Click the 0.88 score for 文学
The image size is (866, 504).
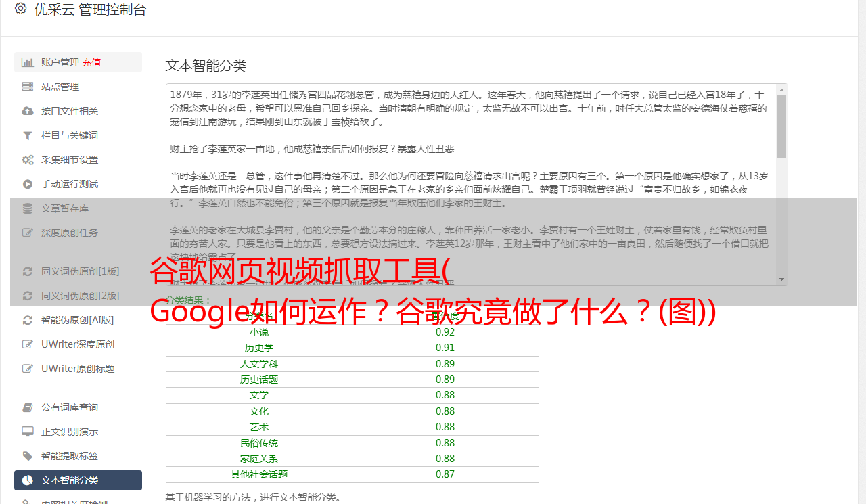[x=445, y=395]
